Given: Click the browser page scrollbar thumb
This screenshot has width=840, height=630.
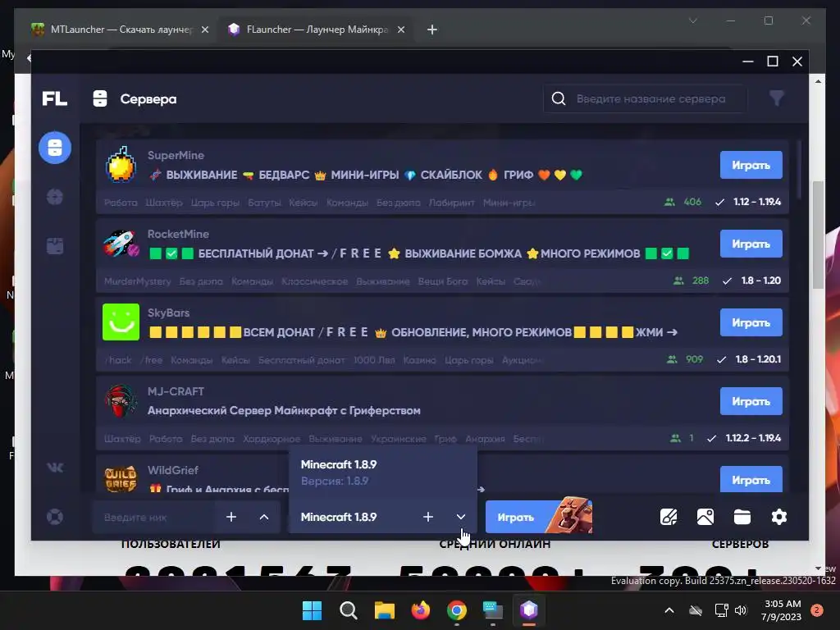Looking at the screenshot, I should [818, 235].
